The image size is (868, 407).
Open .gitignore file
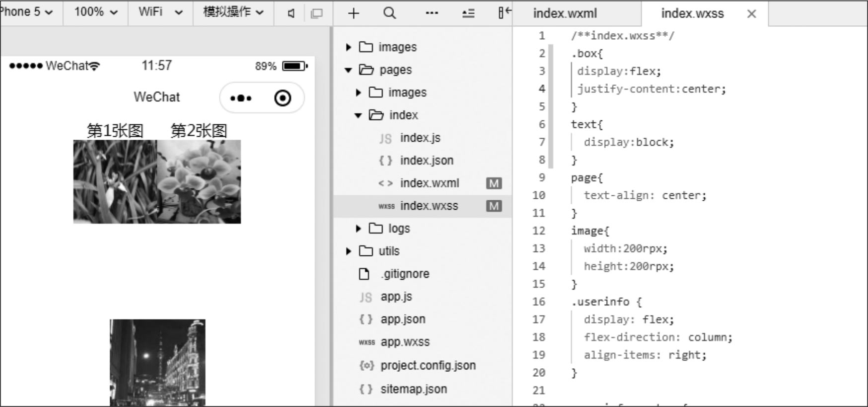click(x=405, y=274)
